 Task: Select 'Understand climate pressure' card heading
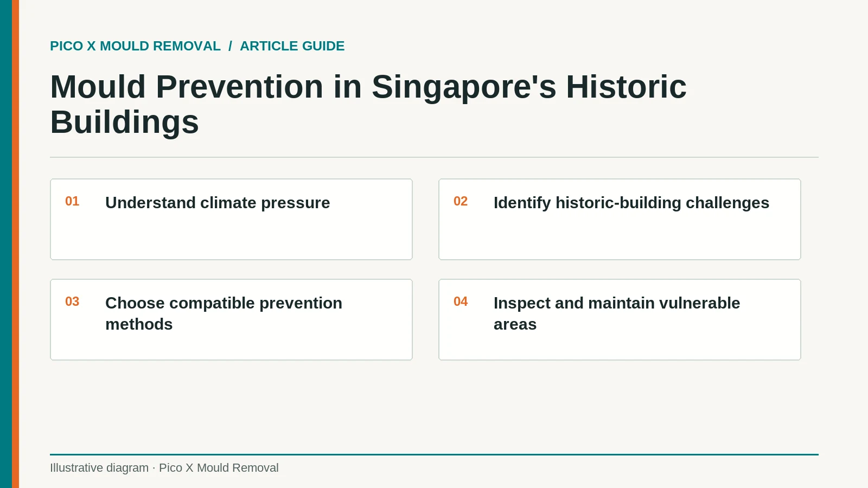[x=218, y=203]
